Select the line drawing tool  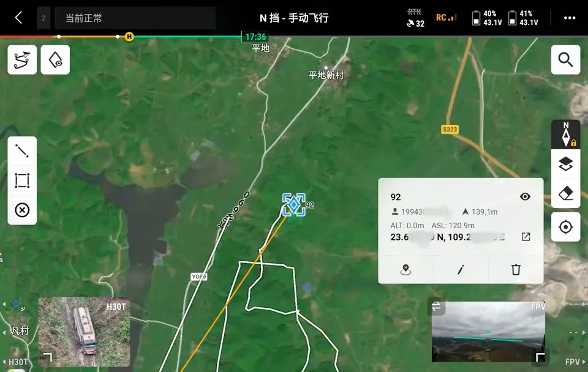22,151
